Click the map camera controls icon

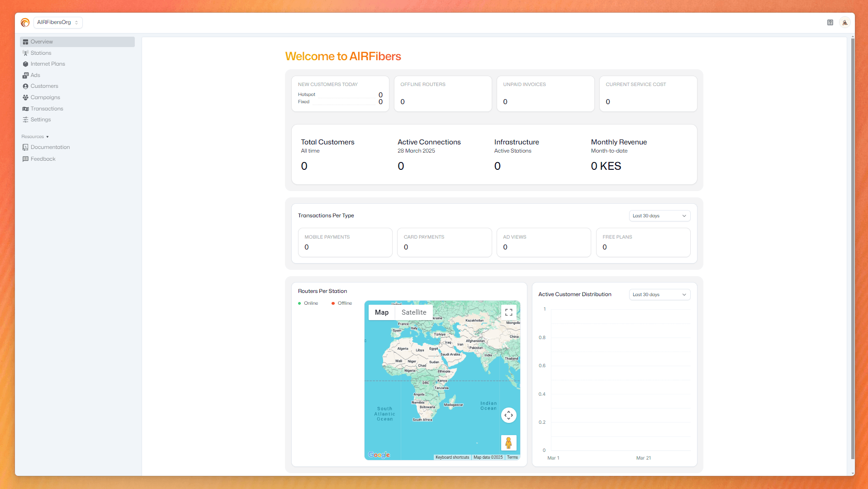(508, 415)
